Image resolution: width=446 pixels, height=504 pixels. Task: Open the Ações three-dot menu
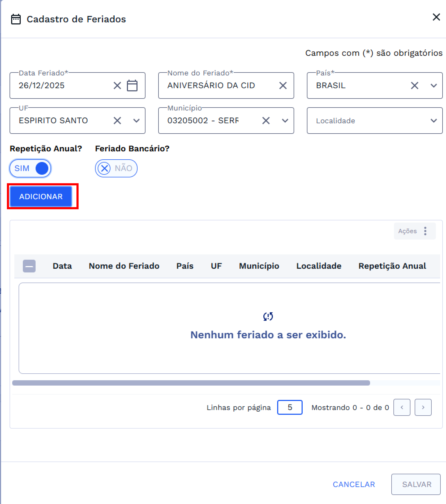tap(425, 231)
